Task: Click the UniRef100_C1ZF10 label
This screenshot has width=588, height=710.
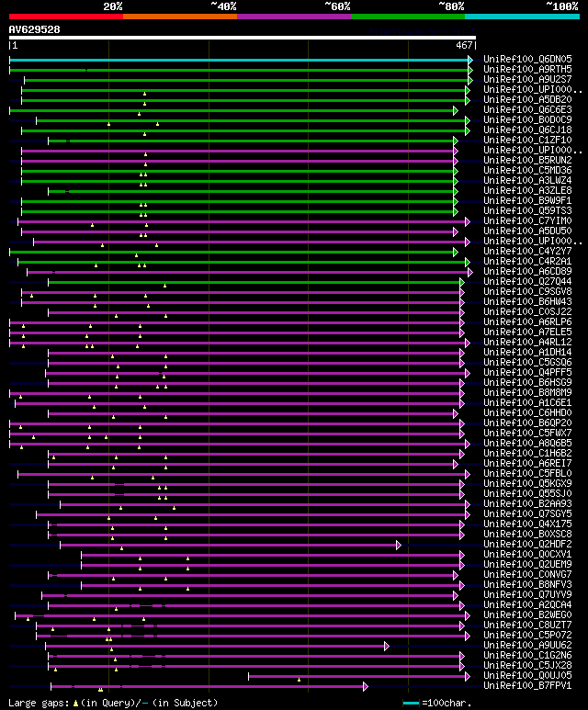Action: 527,140
